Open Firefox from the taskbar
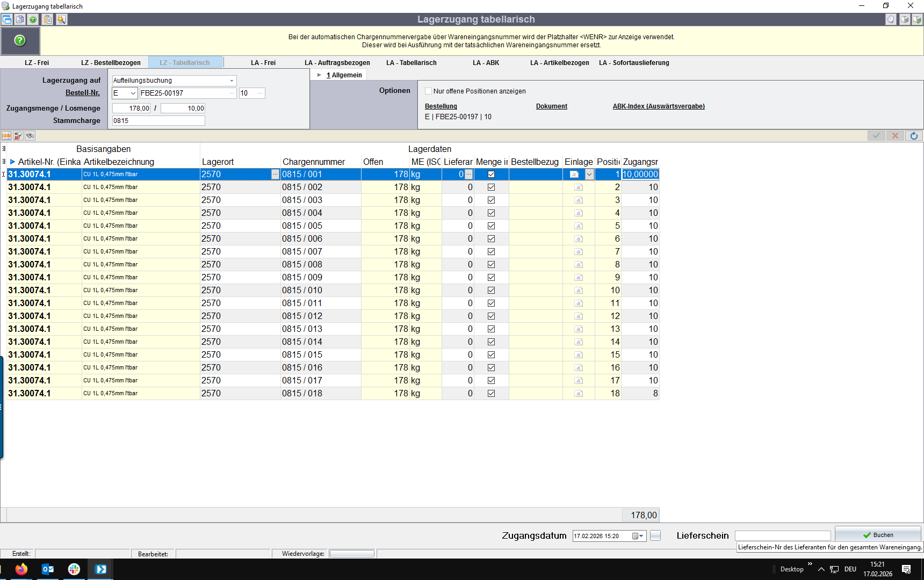Screen dimensions: 924x580 click(x=21, y=569)
